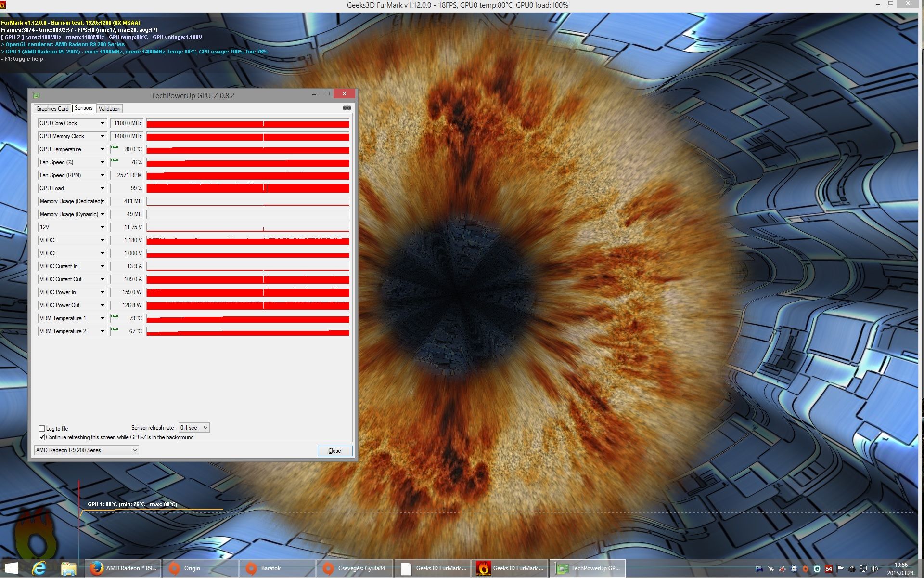Enable the Log to file checkbox
The width and height of the screenshot is (924, 578).
pyautogui.click(x=42, y=429)
